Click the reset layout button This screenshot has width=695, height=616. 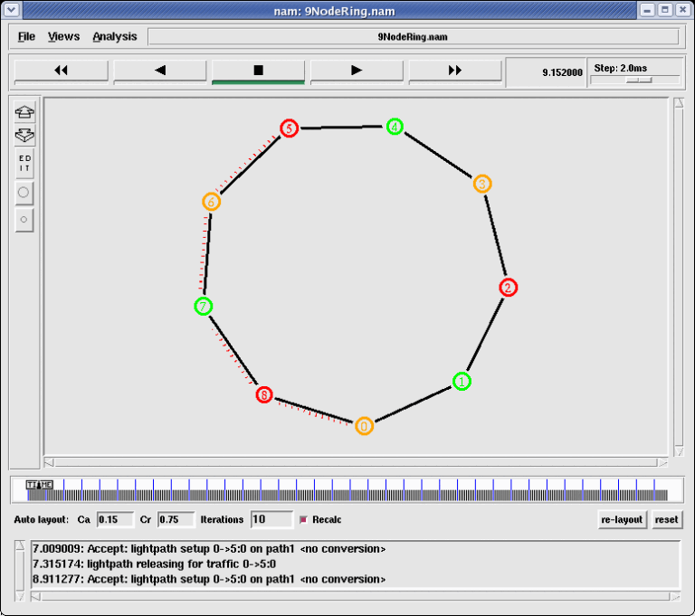666,519
